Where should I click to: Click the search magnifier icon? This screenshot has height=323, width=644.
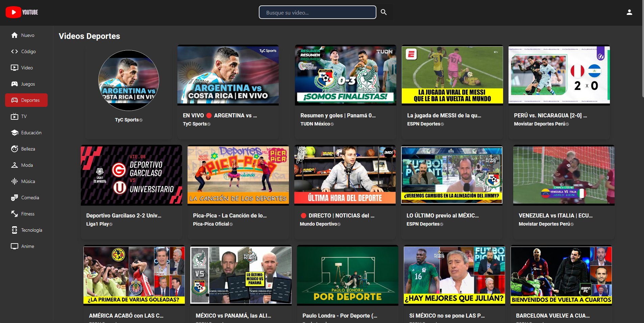click(x=383, y=12)
